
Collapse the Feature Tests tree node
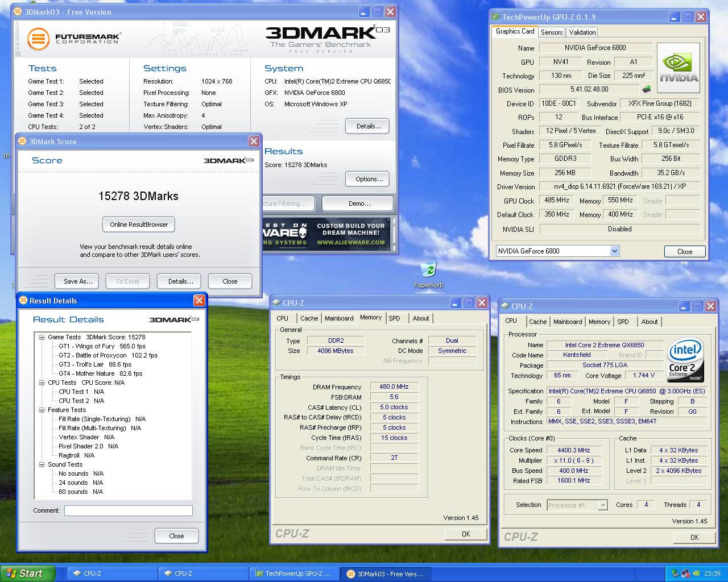(42, 410)
